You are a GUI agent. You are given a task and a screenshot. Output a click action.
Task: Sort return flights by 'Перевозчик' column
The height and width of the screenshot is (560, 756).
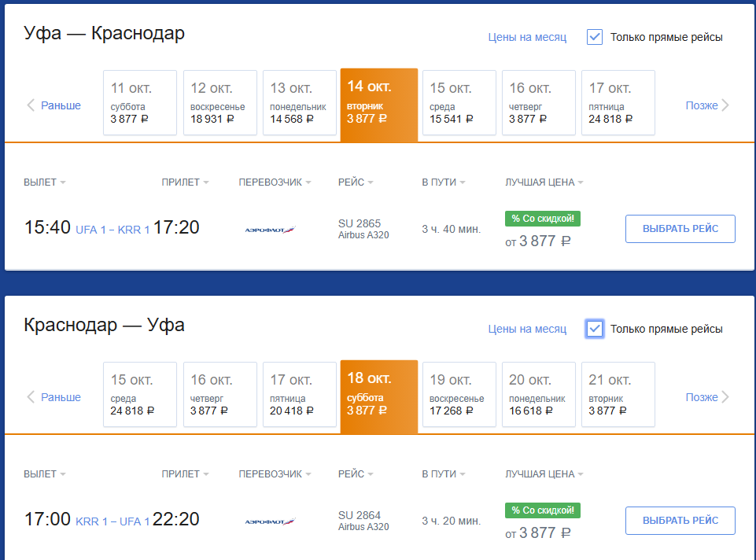coord(275,474)
